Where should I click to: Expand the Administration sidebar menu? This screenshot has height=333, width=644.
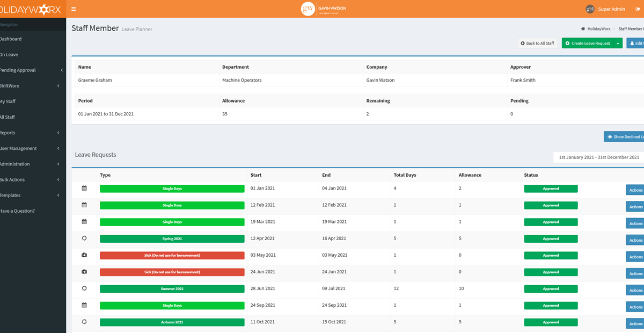pos(33,164)
